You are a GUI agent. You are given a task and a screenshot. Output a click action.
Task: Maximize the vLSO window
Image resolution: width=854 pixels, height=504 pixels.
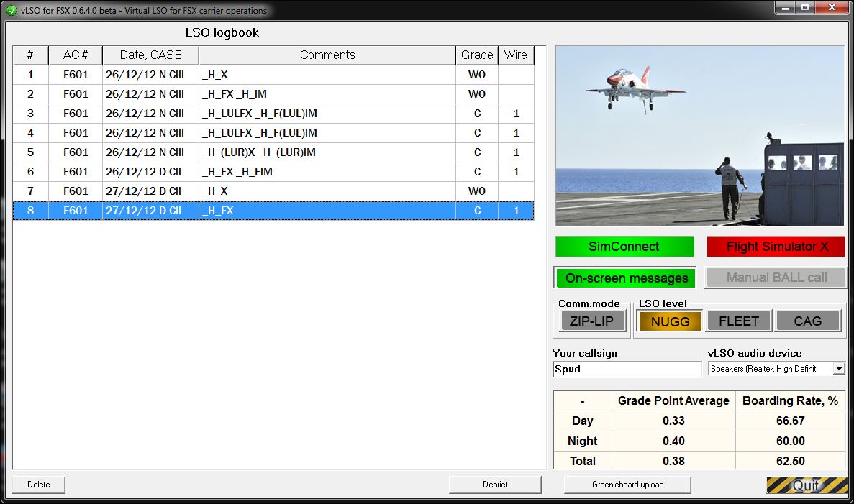[805, 8]
